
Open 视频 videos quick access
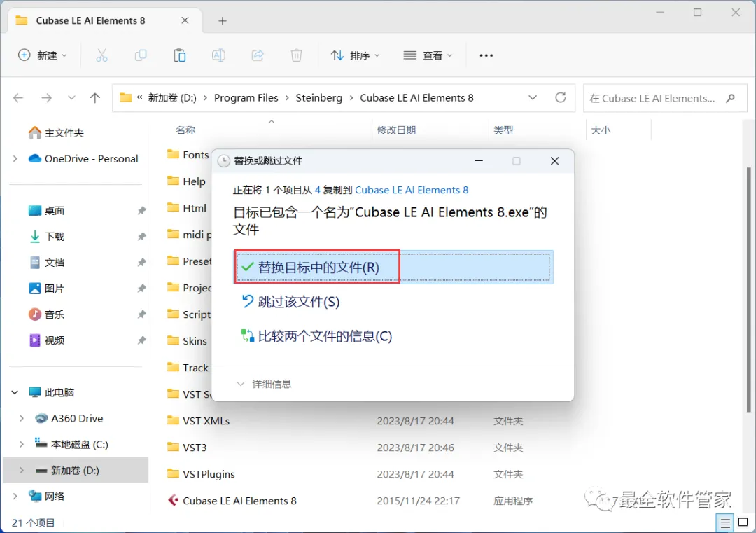(47, 341)
